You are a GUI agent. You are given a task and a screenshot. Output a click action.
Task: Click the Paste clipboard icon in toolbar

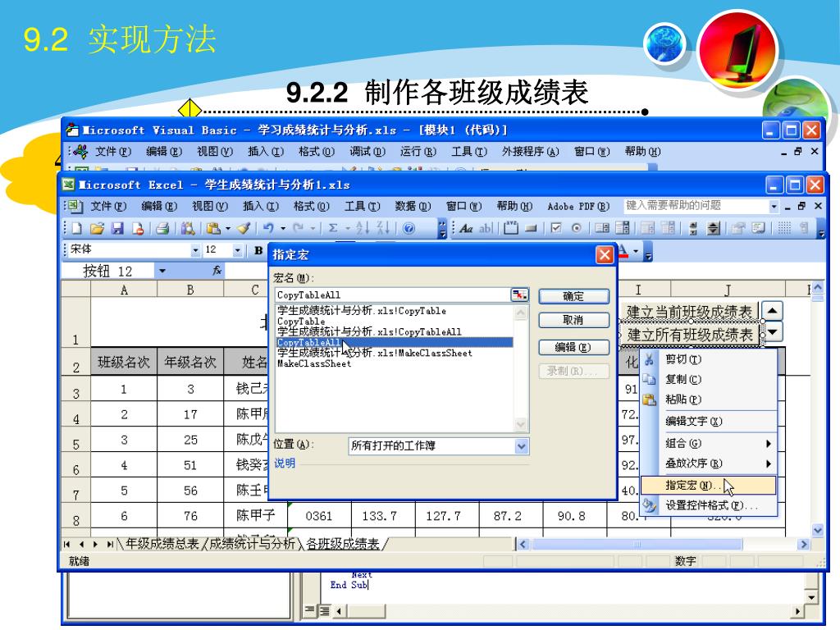213,229
